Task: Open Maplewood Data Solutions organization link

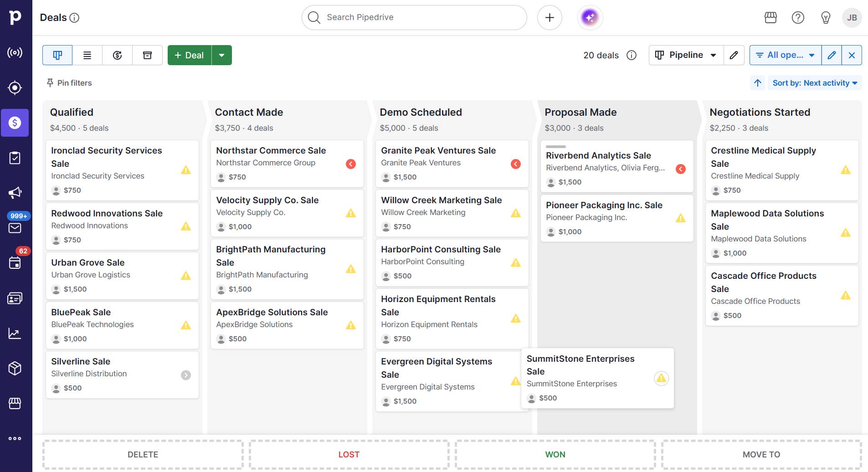Action: coord(759,239)
